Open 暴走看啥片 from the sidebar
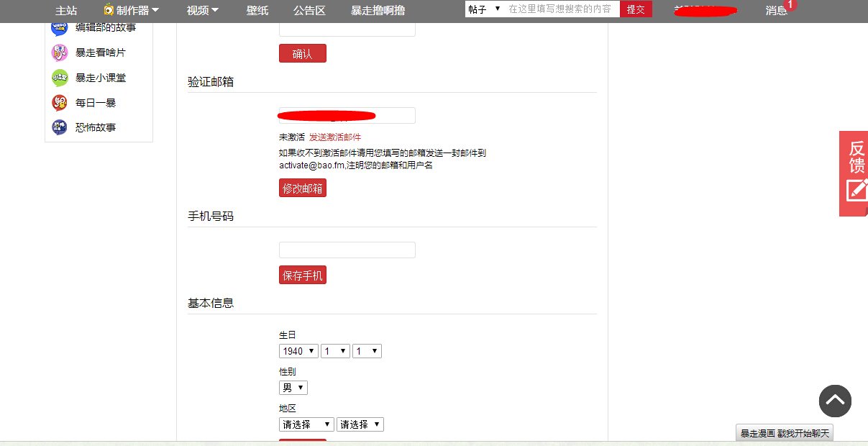Image resolution: width=868 pixels, height=446 pixels. (60, 53)
